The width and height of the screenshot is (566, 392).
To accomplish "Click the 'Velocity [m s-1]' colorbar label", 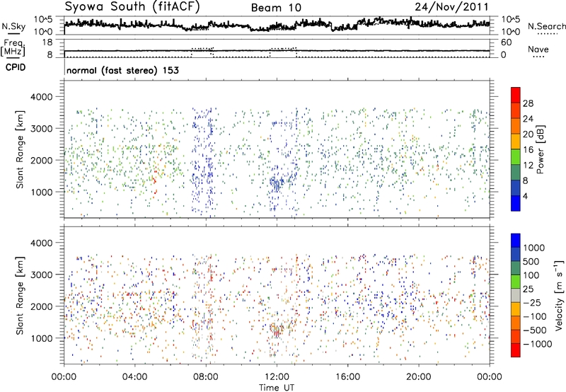I will click(x=559, y=295).
